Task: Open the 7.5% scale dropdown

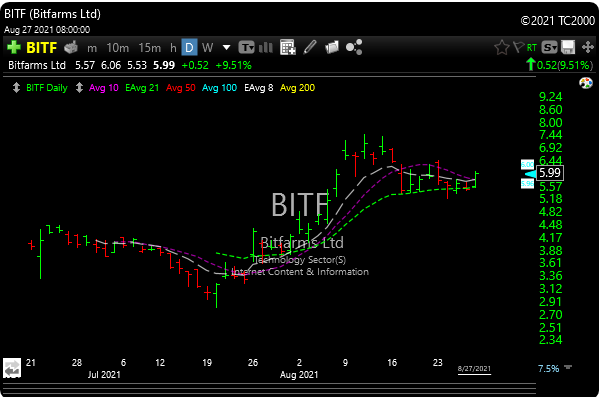Action: point(568,367)
